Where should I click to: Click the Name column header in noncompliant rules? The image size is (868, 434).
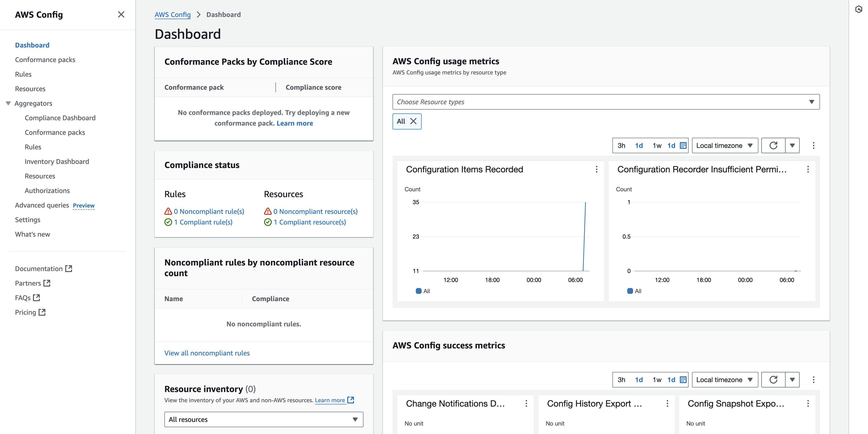174,299
